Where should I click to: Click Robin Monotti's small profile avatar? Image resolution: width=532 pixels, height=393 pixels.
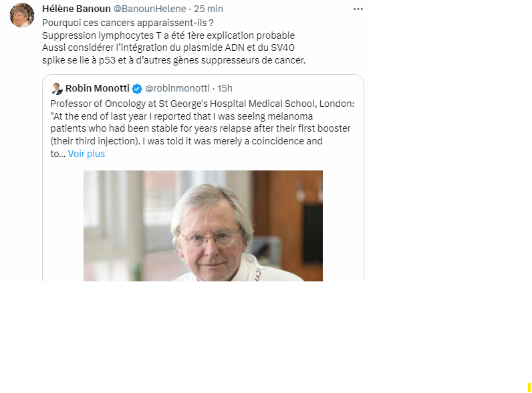point(57,88)
